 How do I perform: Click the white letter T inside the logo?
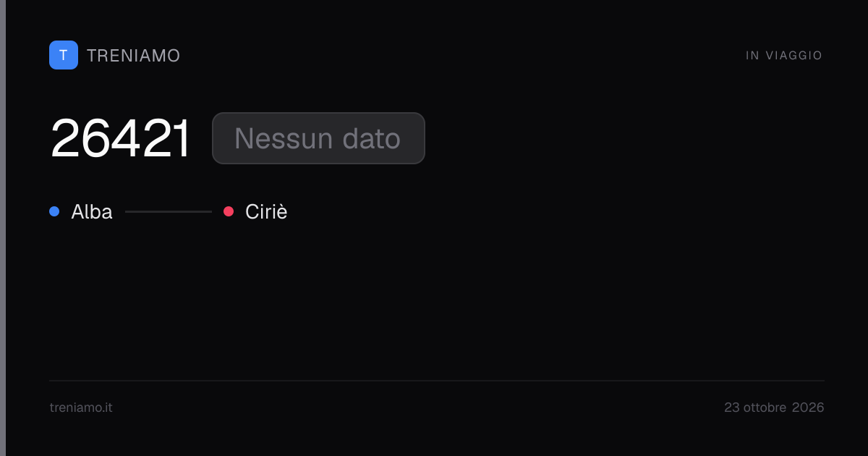click(x=64, y=55)
